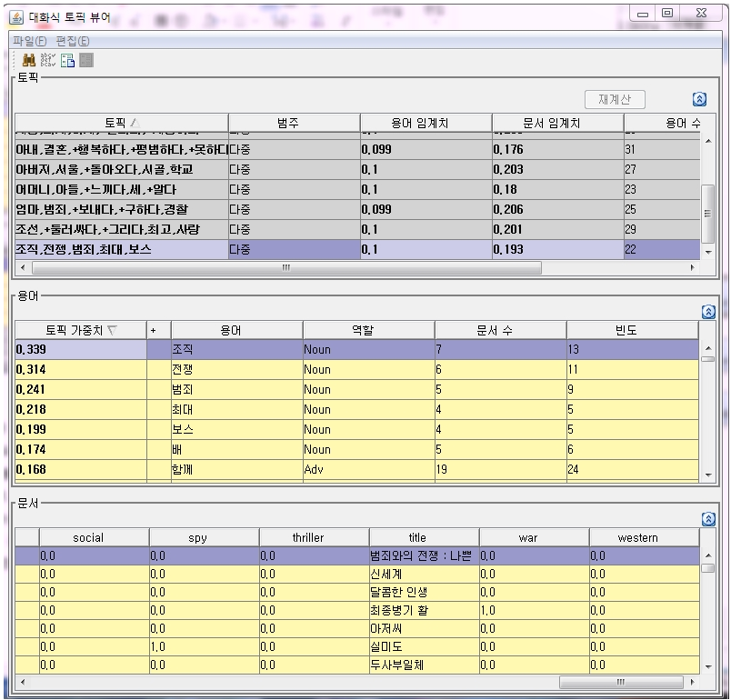Click topic table scroll right arrow
Viewport: 731px width, 700px height.
pyautogui.click(x=692, y=267)
